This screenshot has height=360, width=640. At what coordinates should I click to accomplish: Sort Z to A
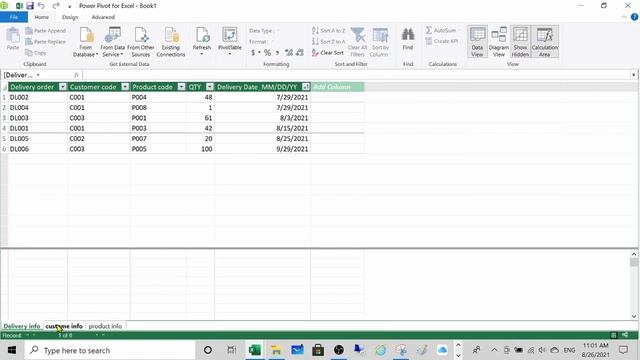329,42
